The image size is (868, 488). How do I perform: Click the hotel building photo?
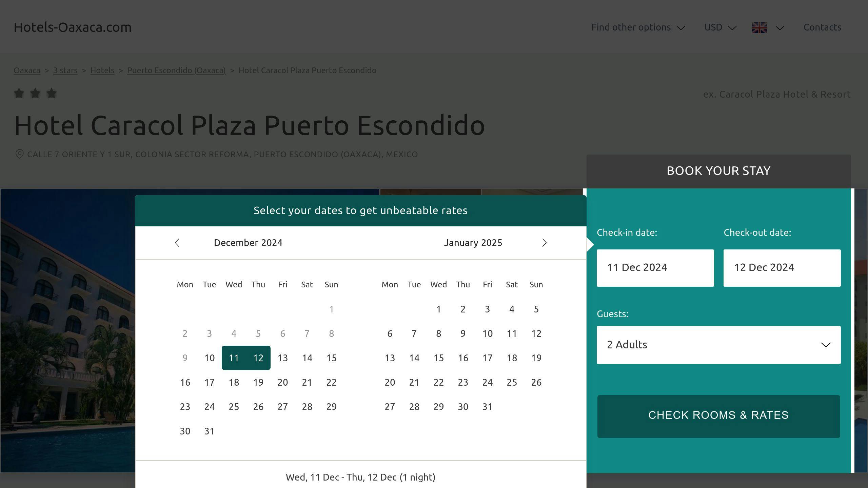click(x=68, y=330)
